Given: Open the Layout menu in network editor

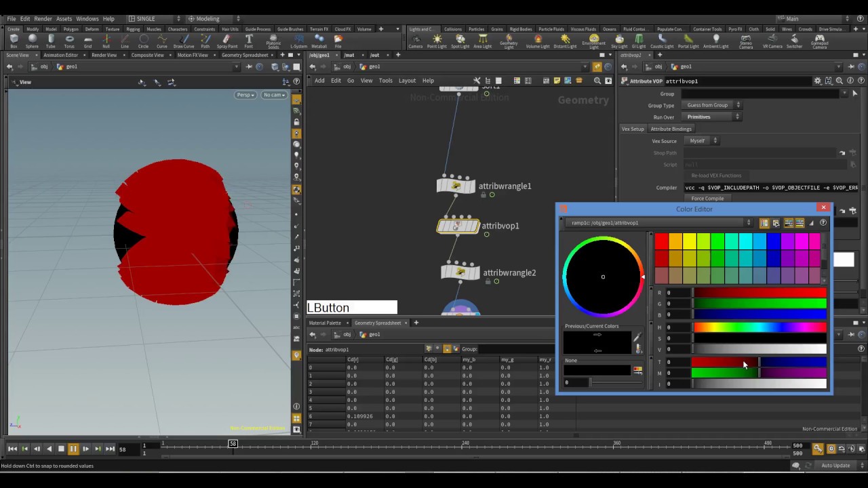Looking at the screenshot, I should 407,81.
